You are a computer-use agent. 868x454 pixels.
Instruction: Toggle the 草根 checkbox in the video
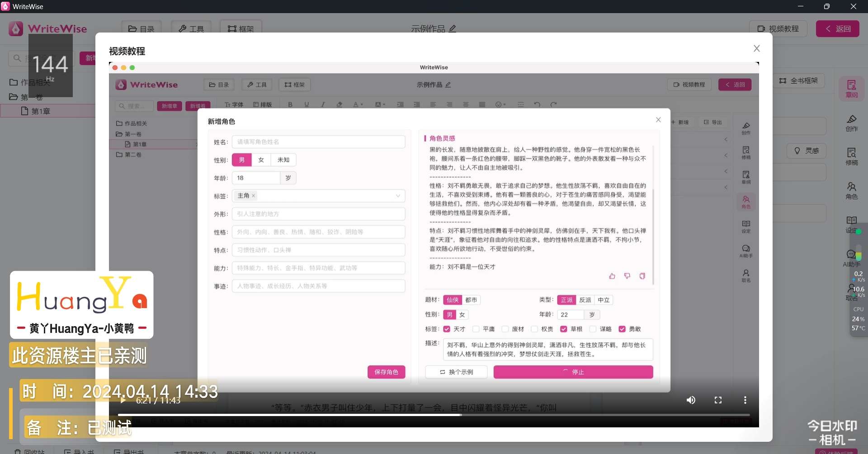(564, 329)
